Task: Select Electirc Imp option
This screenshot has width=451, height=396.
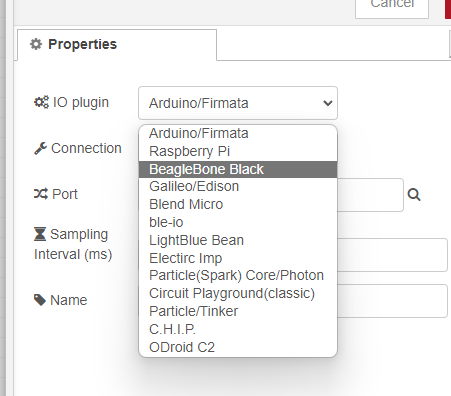Action: (238, 258)
